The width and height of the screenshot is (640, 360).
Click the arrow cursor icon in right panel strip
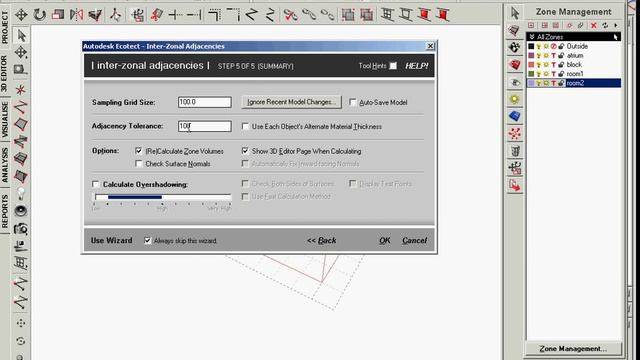[x=515, y=13]
